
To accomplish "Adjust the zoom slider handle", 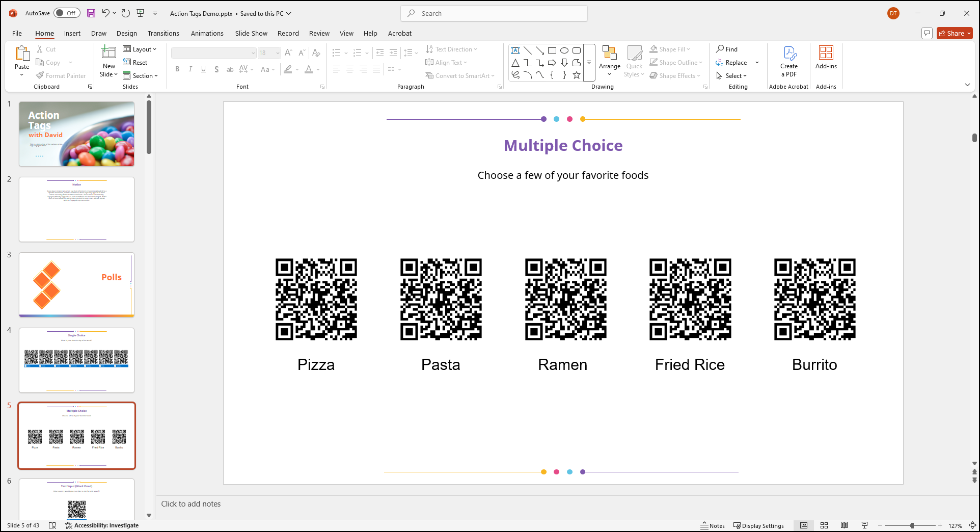I will click(912, 525).
